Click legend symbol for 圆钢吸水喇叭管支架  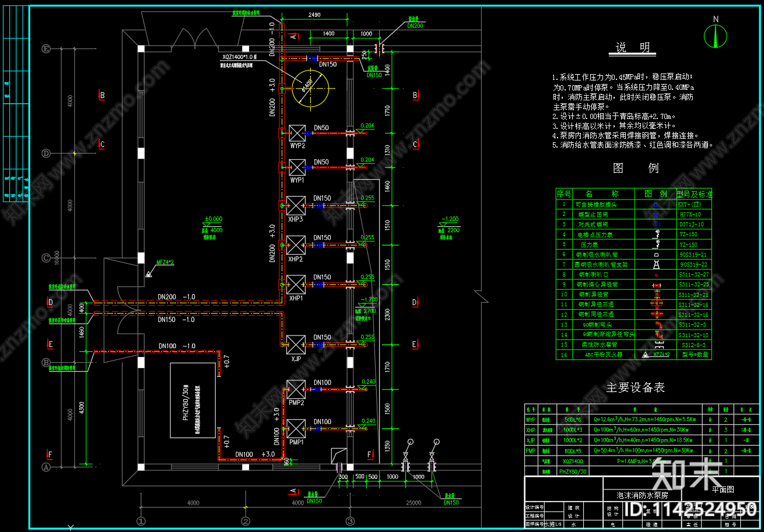tap(656, 264)
